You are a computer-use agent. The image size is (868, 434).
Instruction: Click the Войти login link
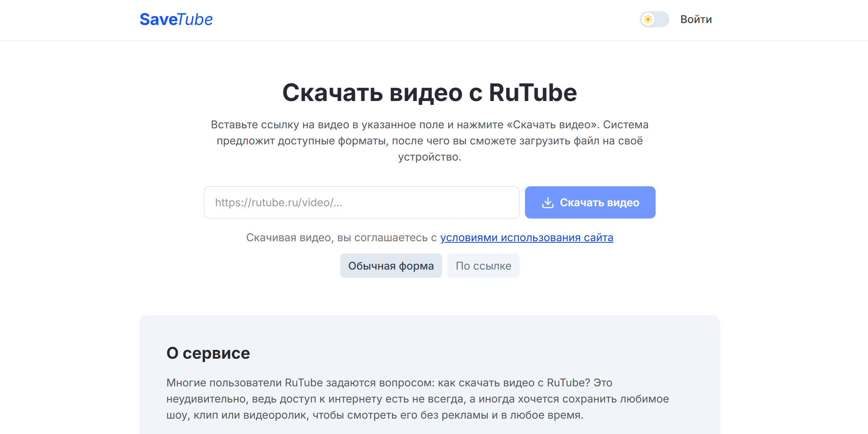click(696, 19)
